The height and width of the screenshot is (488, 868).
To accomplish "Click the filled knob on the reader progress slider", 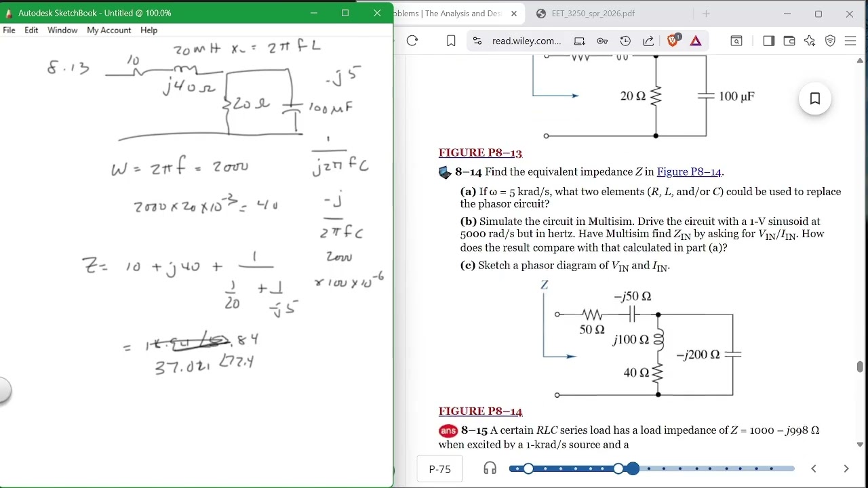I will (x=633, y=468).
